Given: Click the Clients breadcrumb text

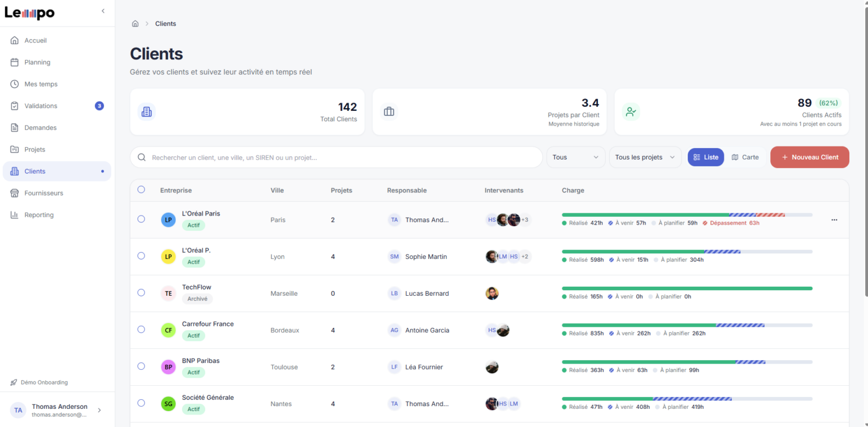Looking at the screenshot, I should click(x=166, y=24).
